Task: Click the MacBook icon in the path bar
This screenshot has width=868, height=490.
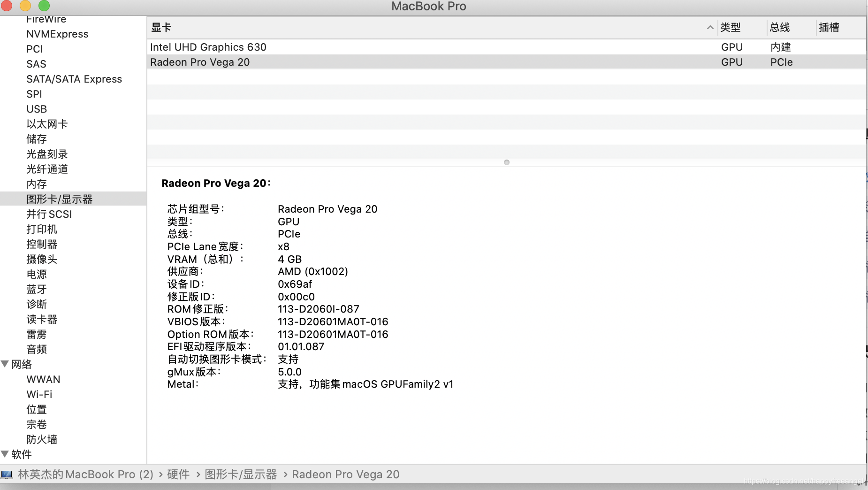Action: pos(7,475)
